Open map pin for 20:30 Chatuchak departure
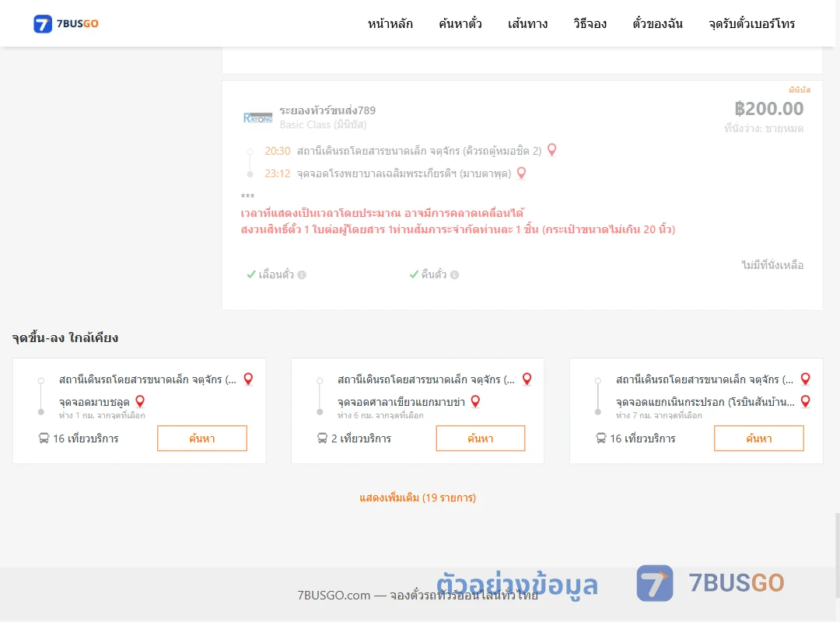This screenshot has height=622, width=840. (551, 150)
